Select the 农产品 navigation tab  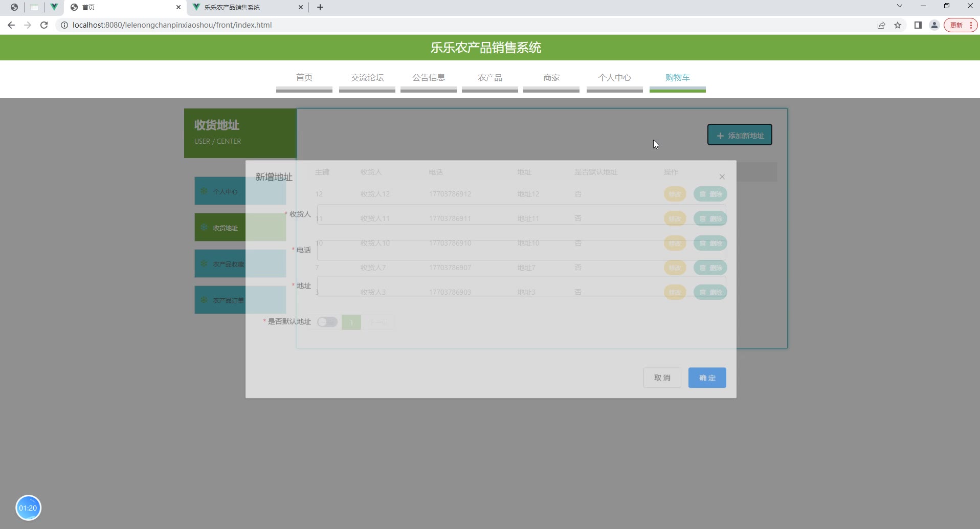coord(490,78)
